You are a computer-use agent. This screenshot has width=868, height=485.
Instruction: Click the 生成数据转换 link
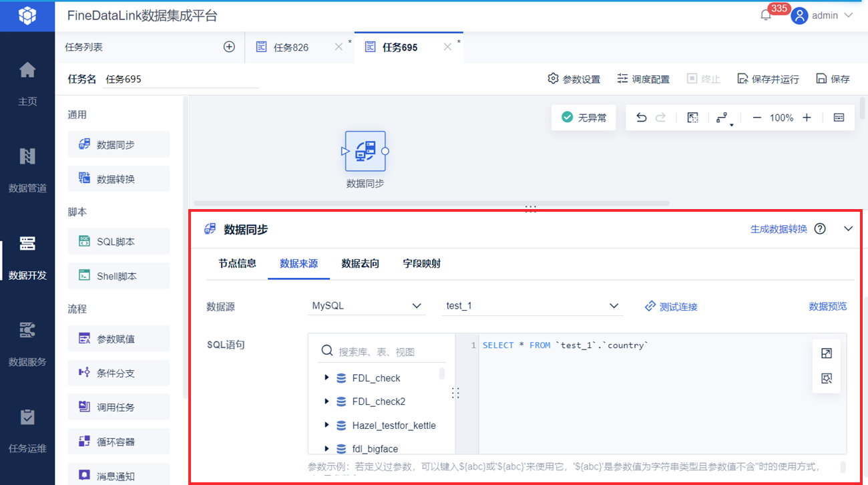tap(779, 229)
